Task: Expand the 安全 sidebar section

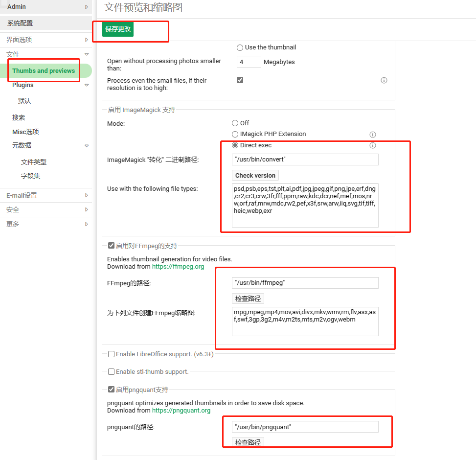Action: click(x=87, y=209)
